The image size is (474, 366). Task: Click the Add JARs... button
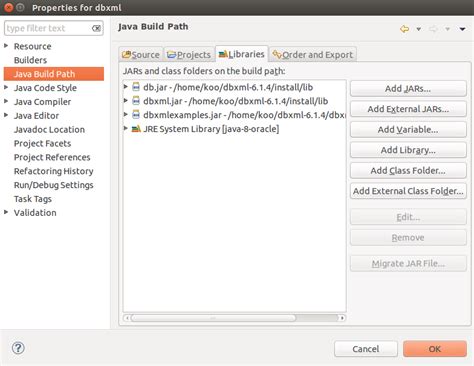coord(408,89)
